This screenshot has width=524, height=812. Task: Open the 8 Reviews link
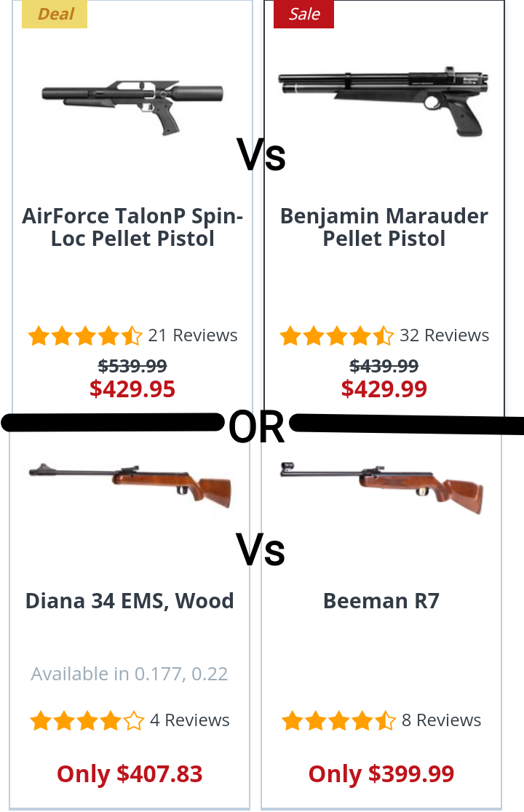point(442,720)
